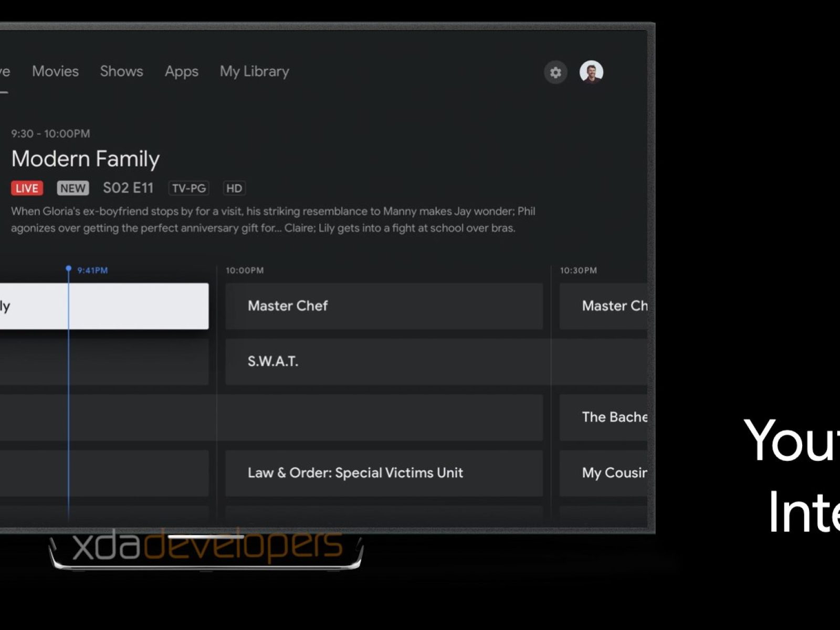Open the Apps tab
840x630 pixels.
181,71
